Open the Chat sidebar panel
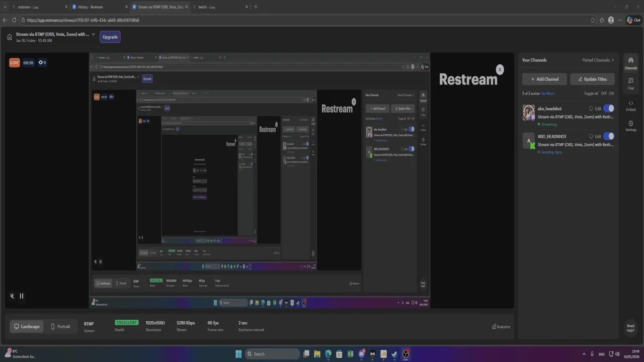644x362 pixels. click(630, 83)
